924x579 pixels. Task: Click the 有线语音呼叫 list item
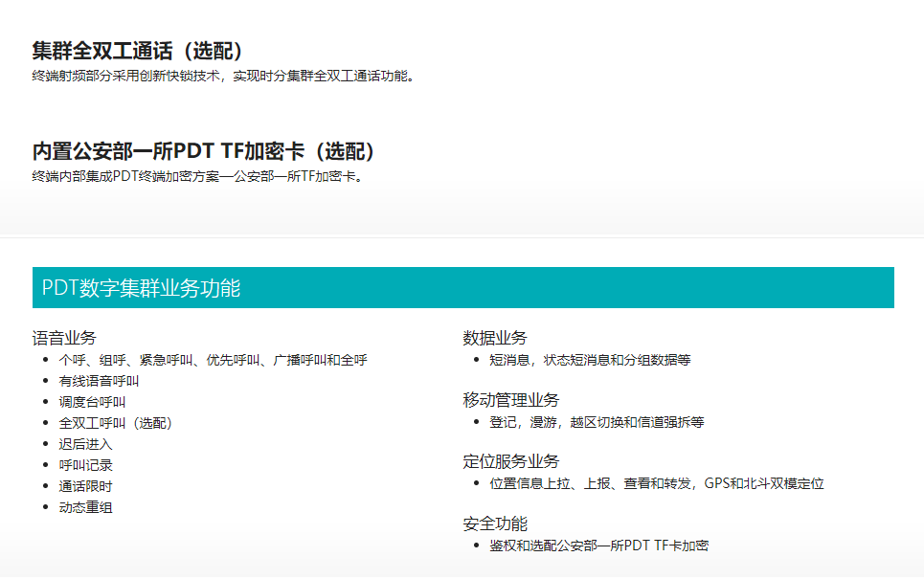point(99,381)
